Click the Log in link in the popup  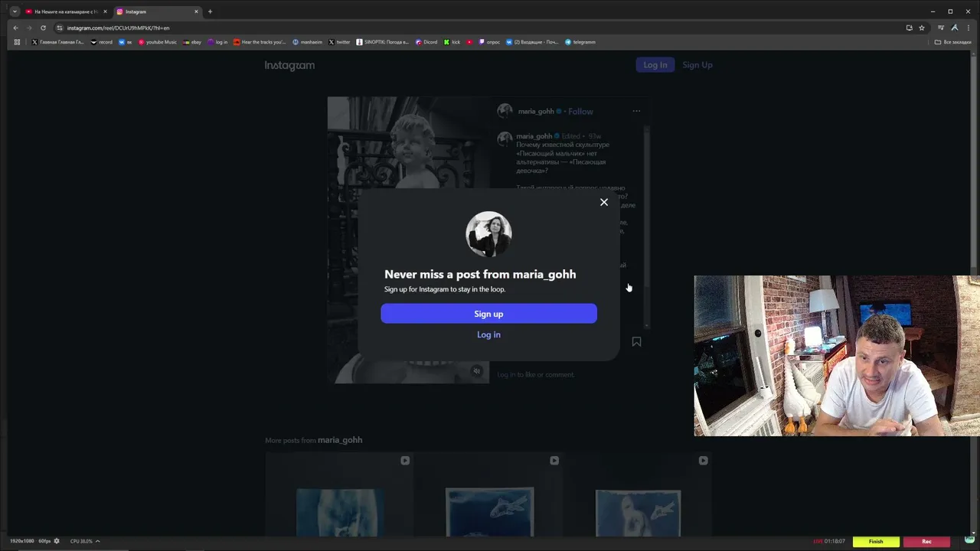488,334
